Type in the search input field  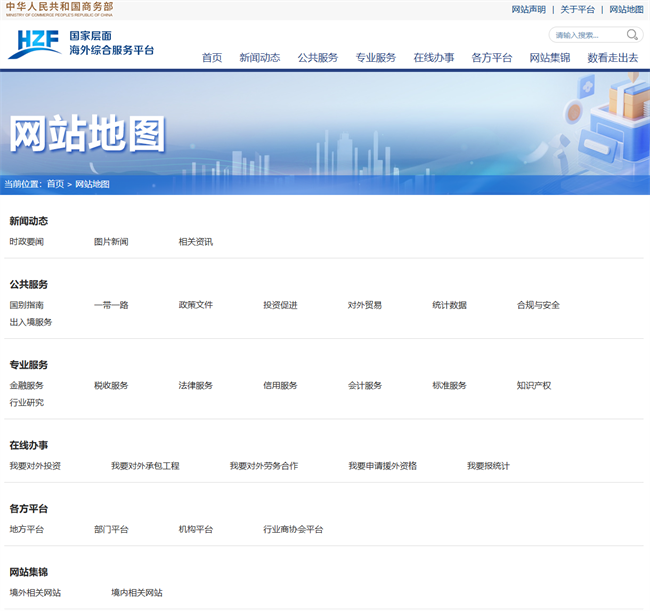coord(585,35)
